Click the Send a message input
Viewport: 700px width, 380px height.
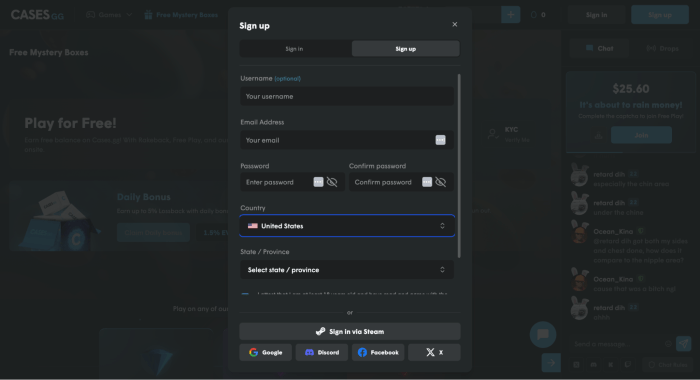617,344
